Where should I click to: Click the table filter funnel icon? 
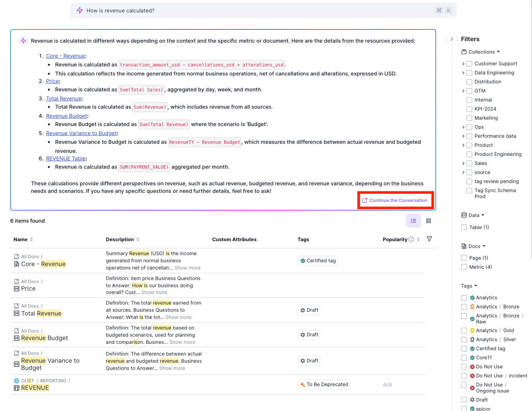coord(429,239)
